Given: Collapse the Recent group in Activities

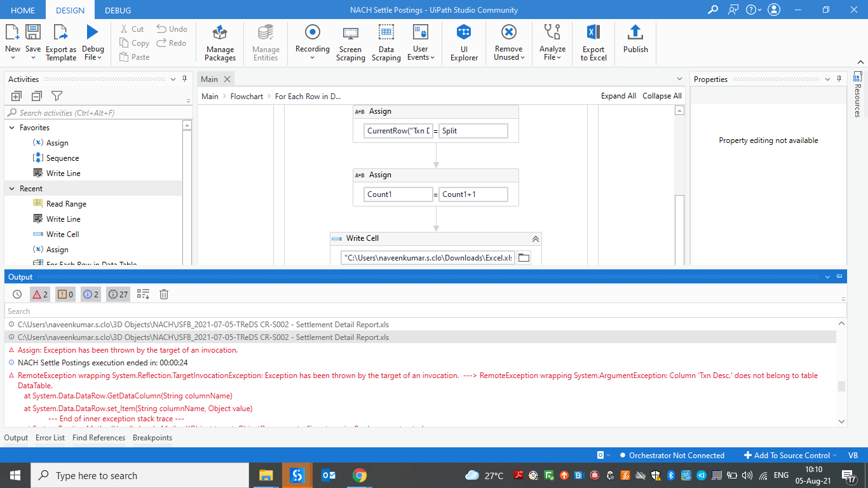Looking at the screenshot, I should coord(12,189).
